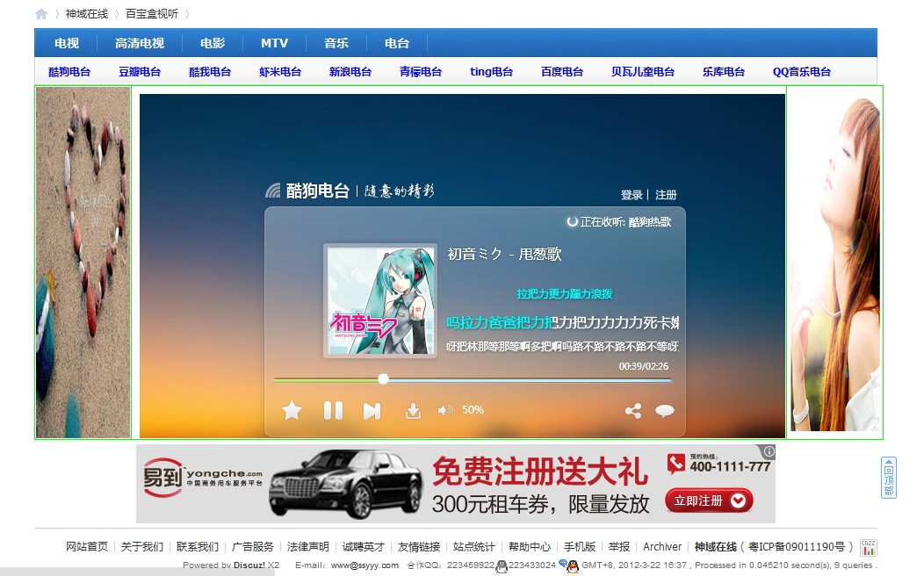Viewport: 924px width, 576px height.
Task: Download the current song
Action: 413,410
